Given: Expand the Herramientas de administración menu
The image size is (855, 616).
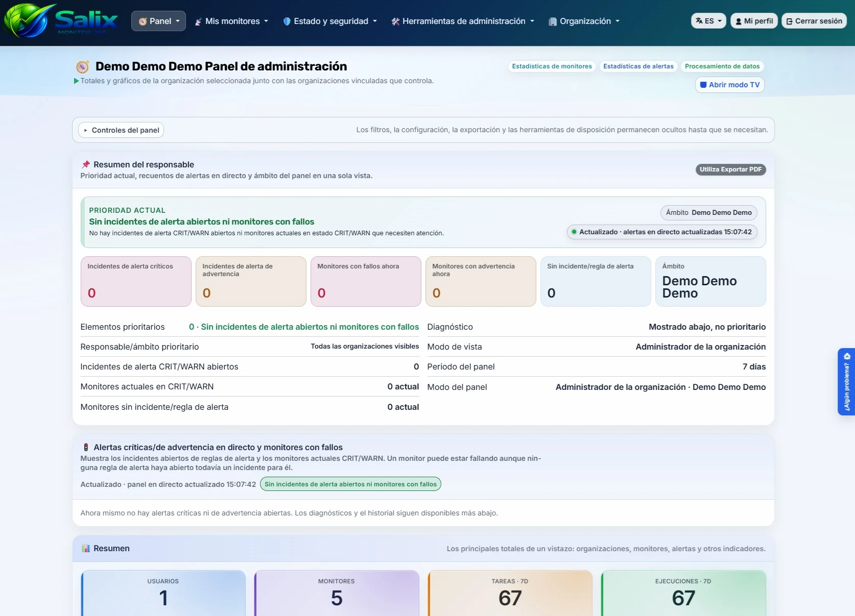Looking at the screenshot, I should click(x=463, y=21).
